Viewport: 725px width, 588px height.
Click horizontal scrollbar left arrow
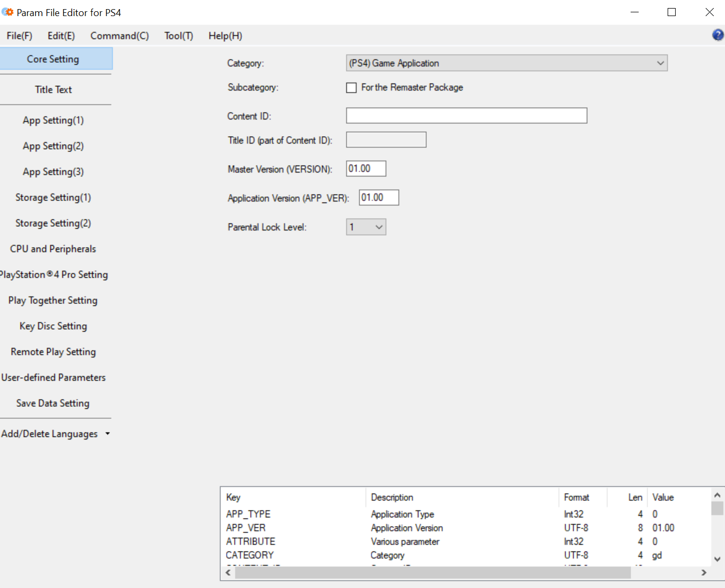pyautogui.click(x=228, y=572)
